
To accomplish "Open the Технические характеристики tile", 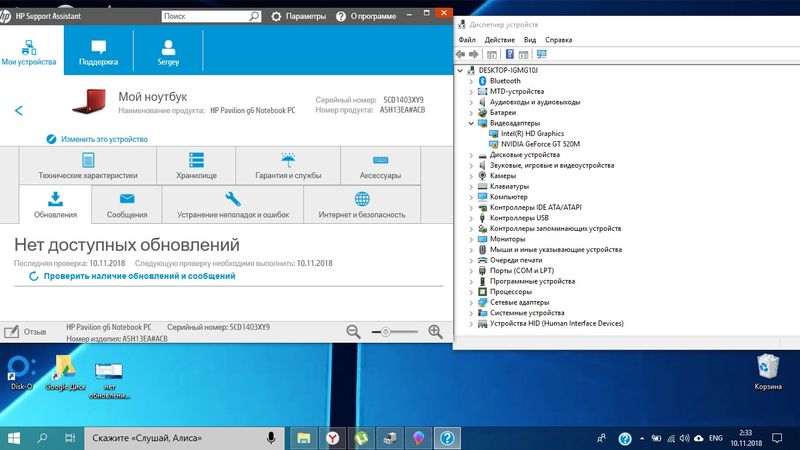I will [x=88, y=166].
